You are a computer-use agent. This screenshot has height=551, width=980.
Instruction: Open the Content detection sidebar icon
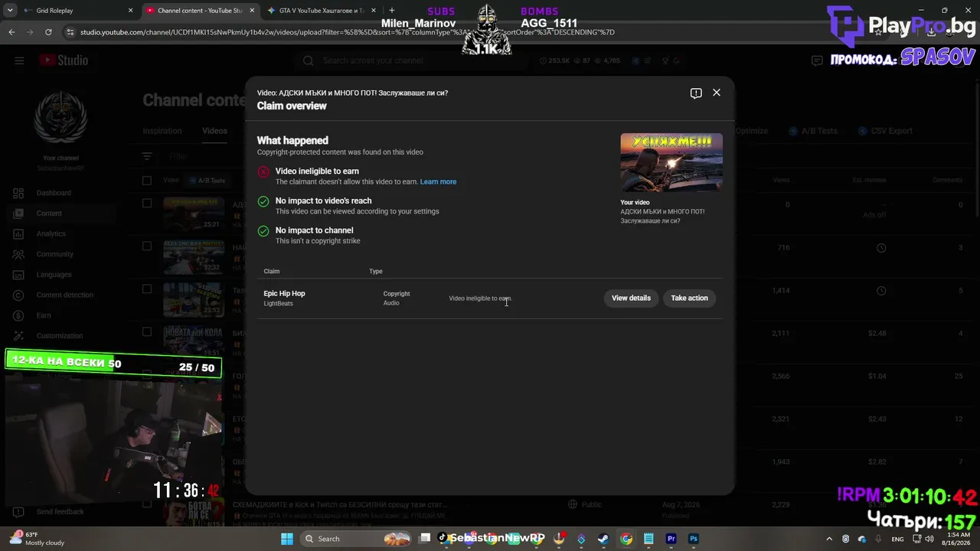[x=19, y=295]
